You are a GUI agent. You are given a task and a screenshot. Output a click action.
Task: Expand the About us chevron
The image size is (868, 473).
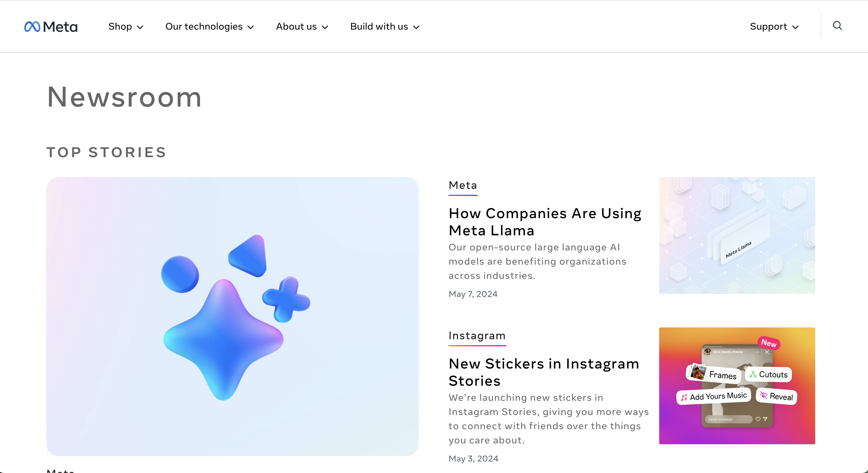tap(325, 27)
